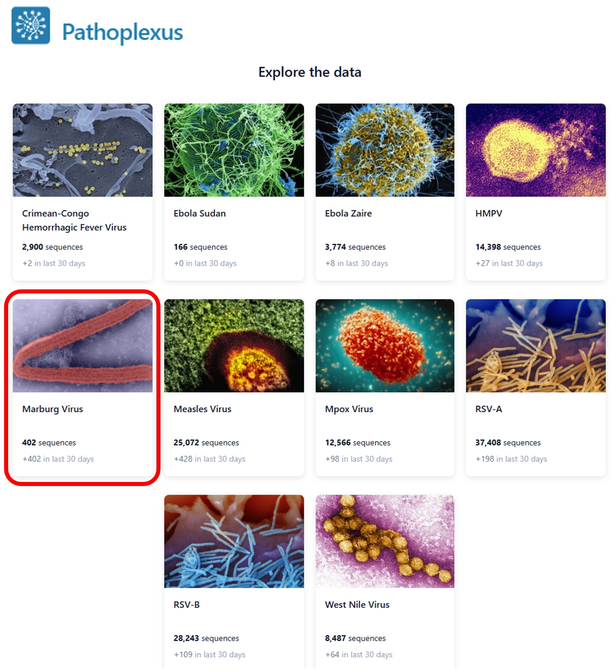Open Crimean-Congo Hemorrhagic Fever Virus image
616x672 pixels.
click(x=83, y=150)
